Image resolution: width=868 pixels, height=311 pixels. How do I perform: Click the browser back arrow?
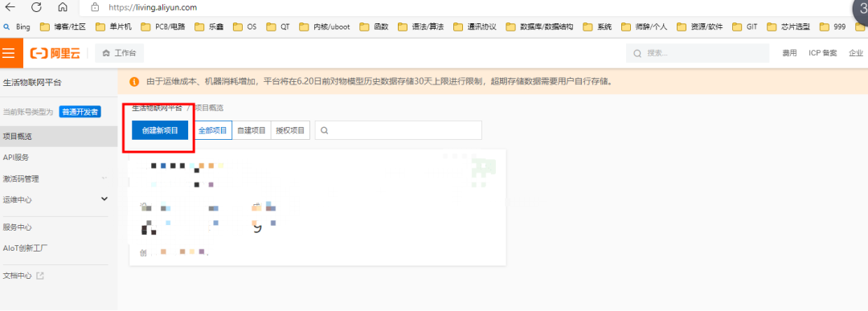[x=10, y=7]
